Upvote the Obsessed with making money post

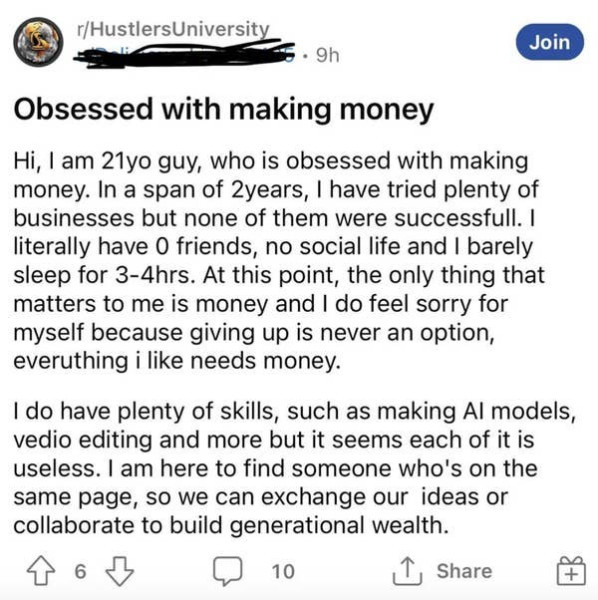[x=41, y=571]
